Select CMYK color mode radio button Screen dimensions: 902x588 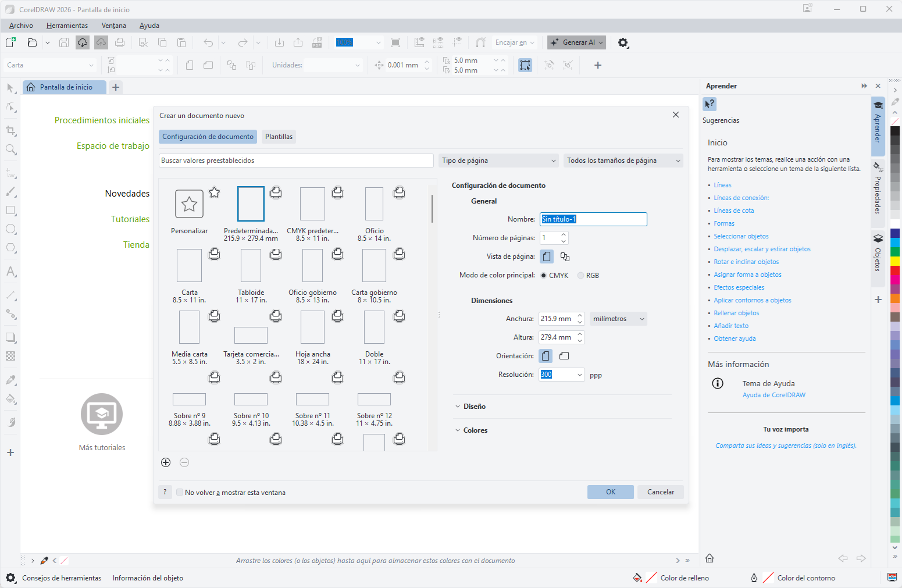pos(544,276)
